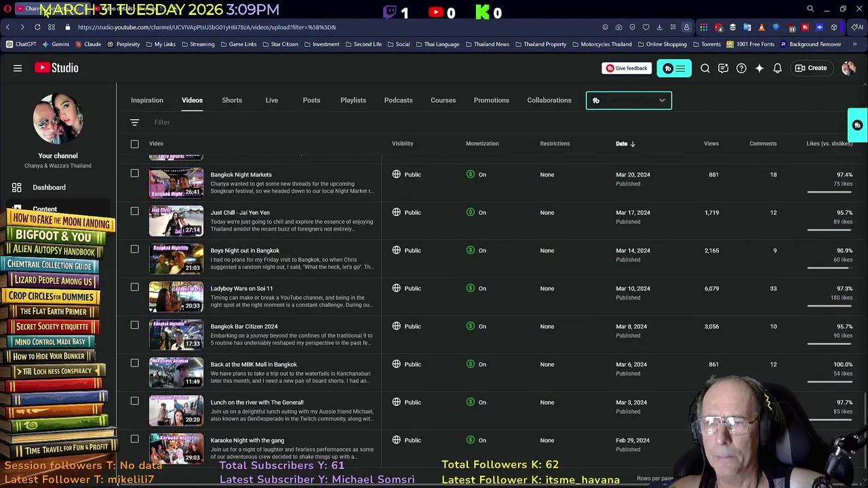Viewport: 868px width, 488px height.
Task: Open the Online Shopping bookmark folder
Action: pos(662,44)
